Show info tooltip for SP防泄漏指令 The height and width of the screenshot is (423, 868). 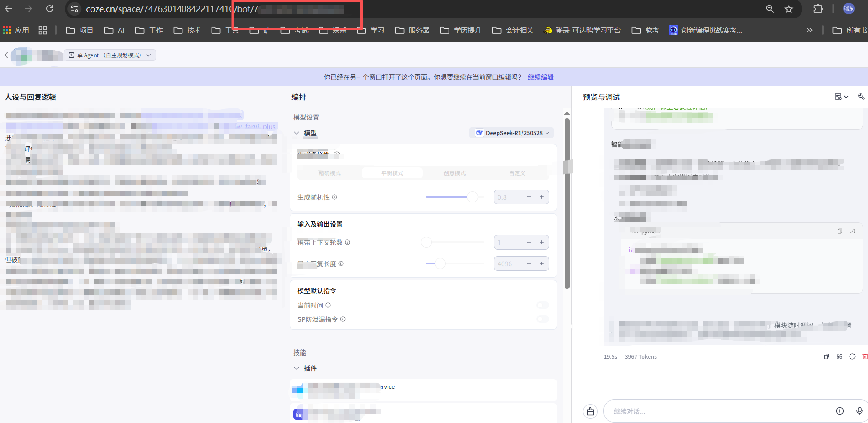point(343,319)
